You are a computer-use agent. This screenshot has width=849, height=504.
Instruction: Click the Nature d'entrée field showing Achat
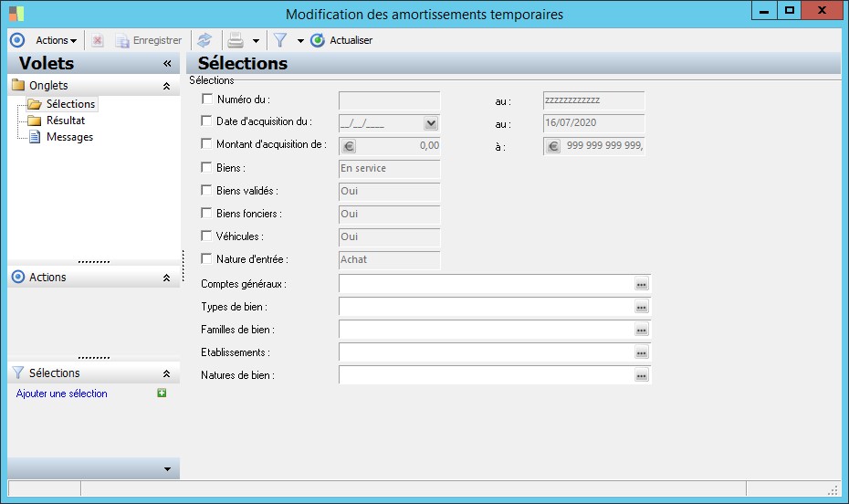click(389, 260)
